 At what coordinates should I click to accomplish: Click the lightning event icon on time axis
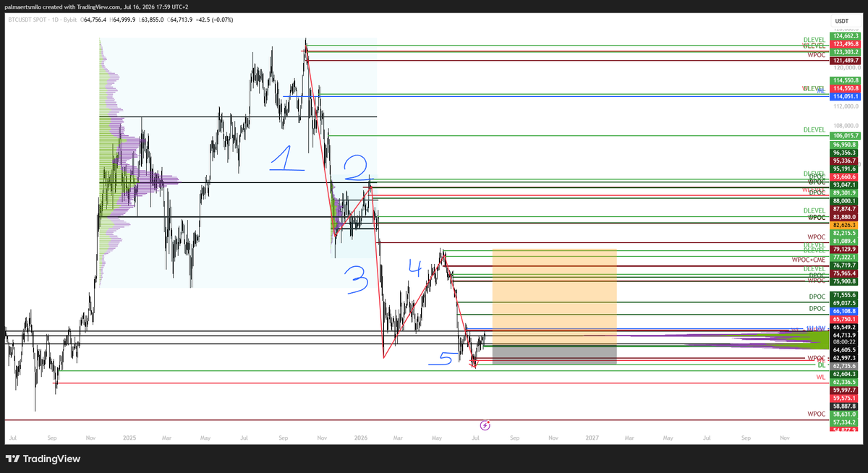click(486, 425)
